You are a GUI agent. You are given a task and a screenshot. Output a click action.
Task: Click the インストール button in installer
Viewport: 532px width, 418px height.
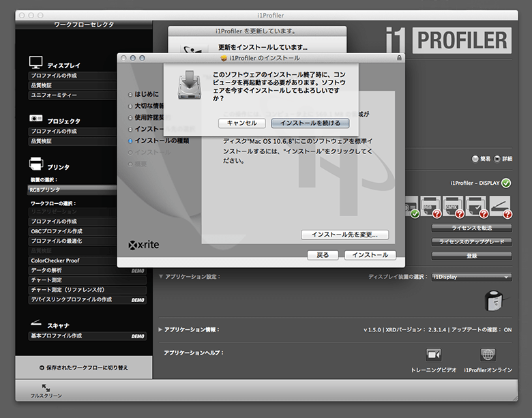click(370, 255)
